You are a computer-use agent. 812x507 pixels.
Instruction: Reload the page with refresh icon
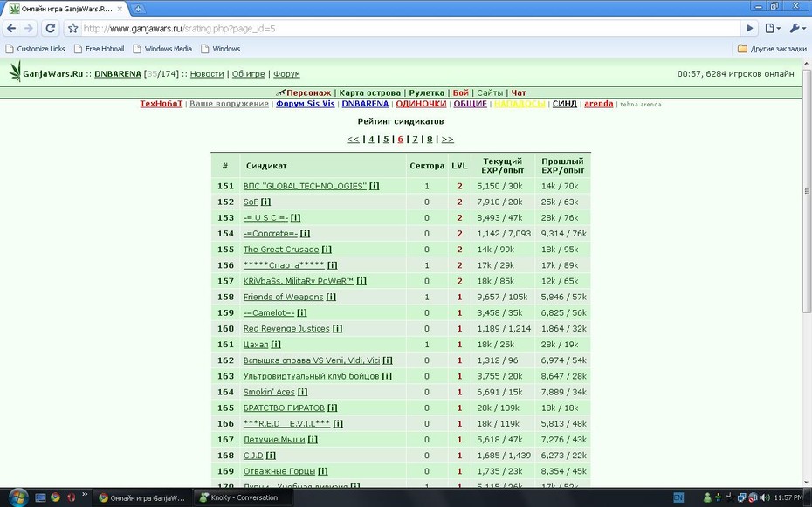click(51, 29)
